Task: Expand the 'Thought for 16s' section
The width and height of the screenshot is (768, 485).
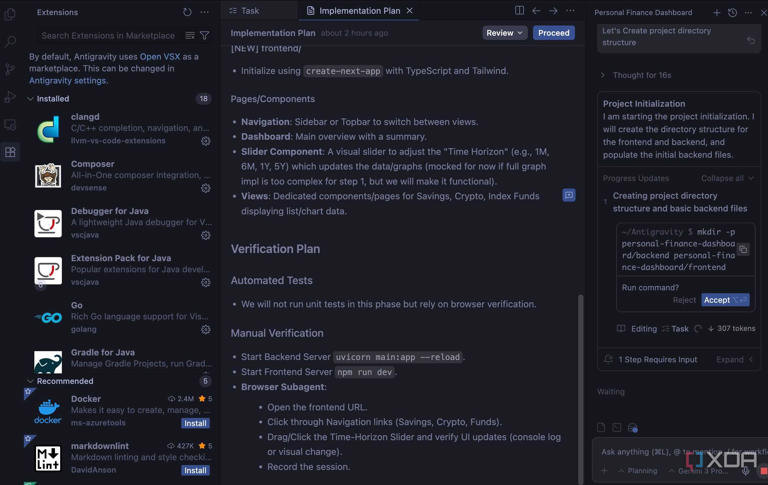Action: pos(603,75)
